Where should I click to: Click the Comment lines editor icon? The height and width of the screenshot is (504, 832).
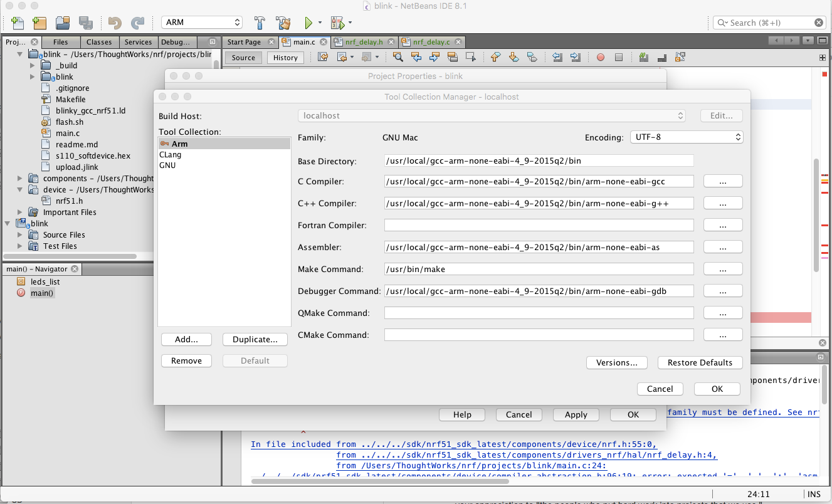pyautogui.click(x=643, y=57)
